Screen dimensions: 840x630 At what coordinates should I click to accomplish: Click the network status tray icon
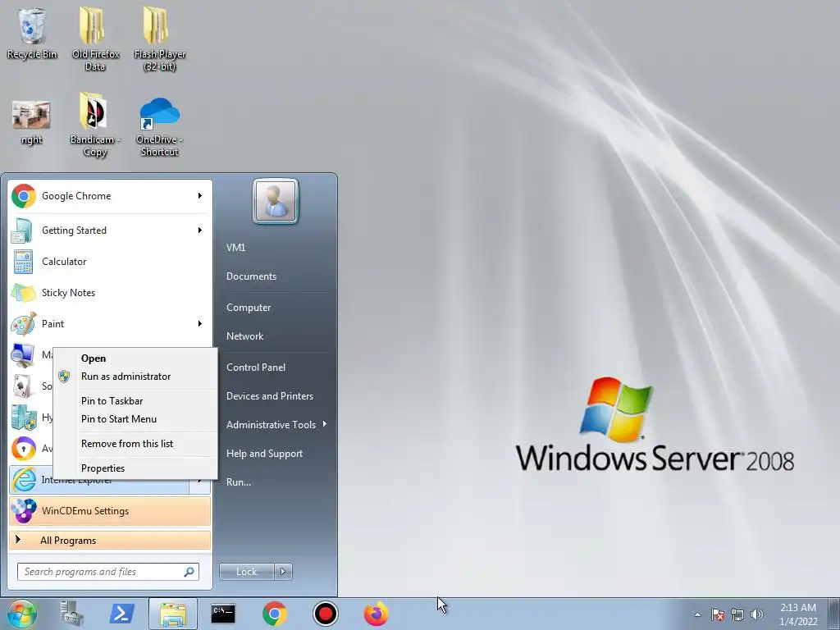point(737,614)
